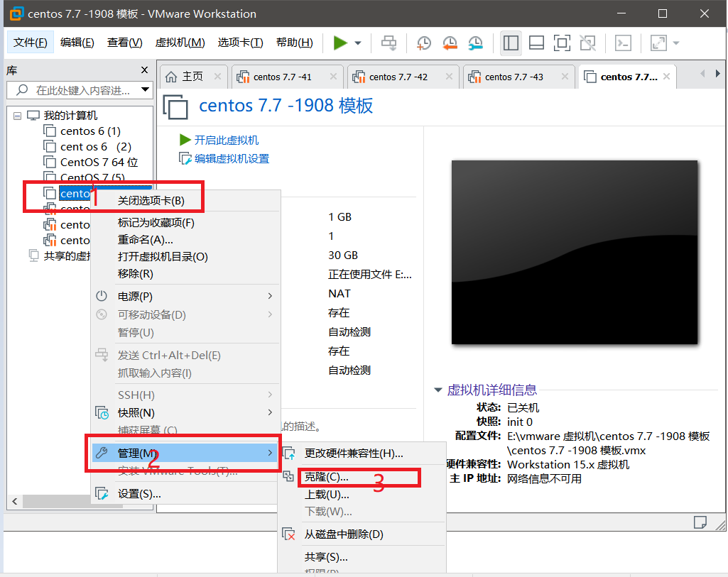
Task: Close the 主页 tab
Action: (x=217, y=77)
